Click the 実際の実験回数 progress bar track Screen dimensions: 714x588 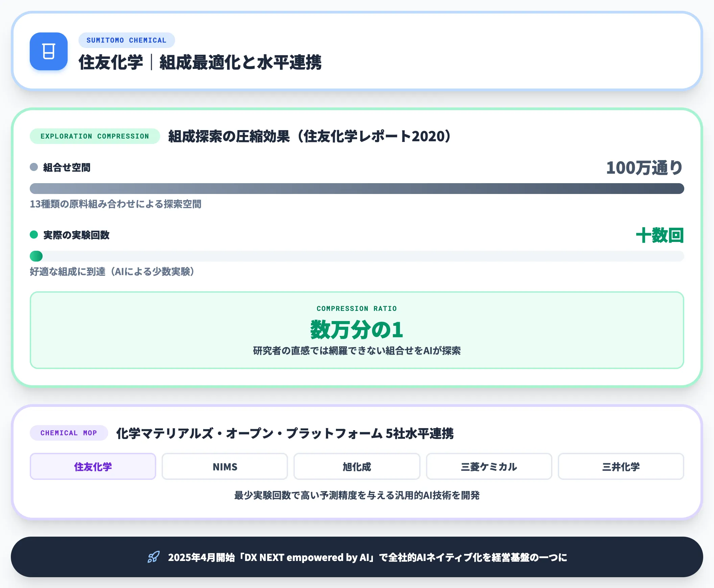pyautogui.click(x=357, y=256)
